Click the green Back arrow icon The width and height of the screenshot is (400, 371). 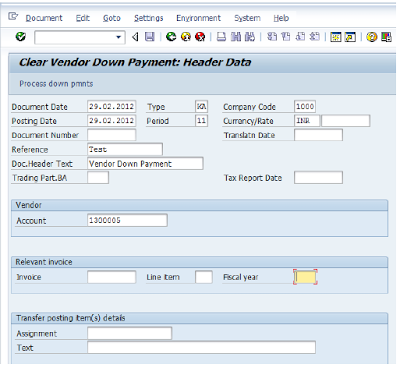pyautogui.click(x=171, y=37)
